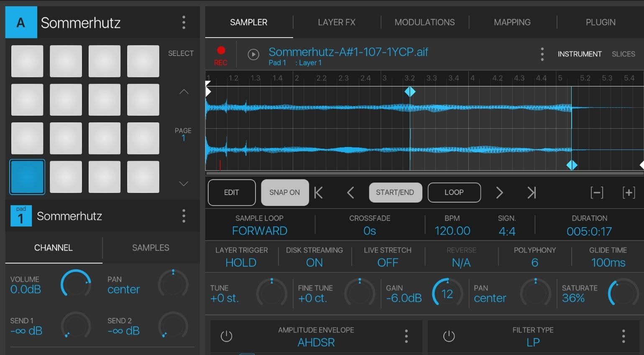Go to the previous pad page with up chevron

click(x=183, y=92)
